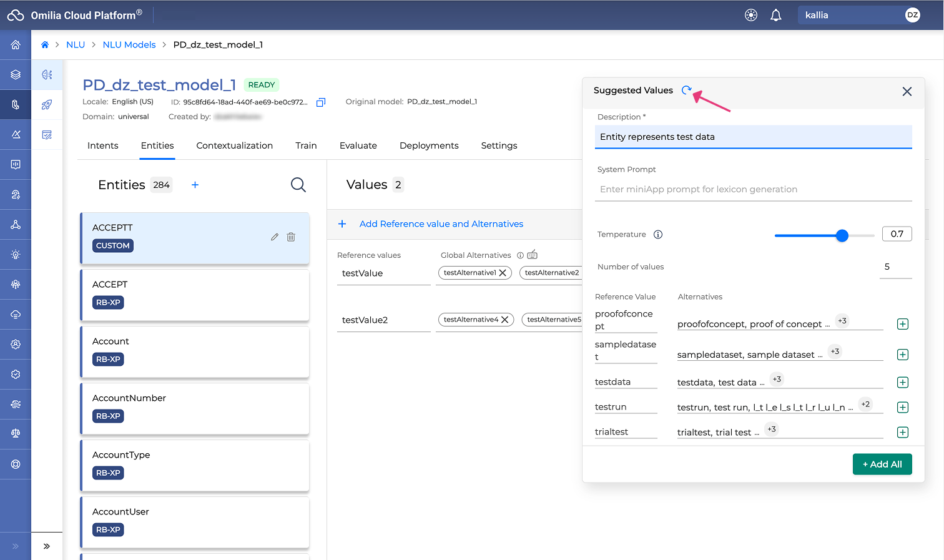Show the +2 hidden alternatives for testrun

[865, 405]
